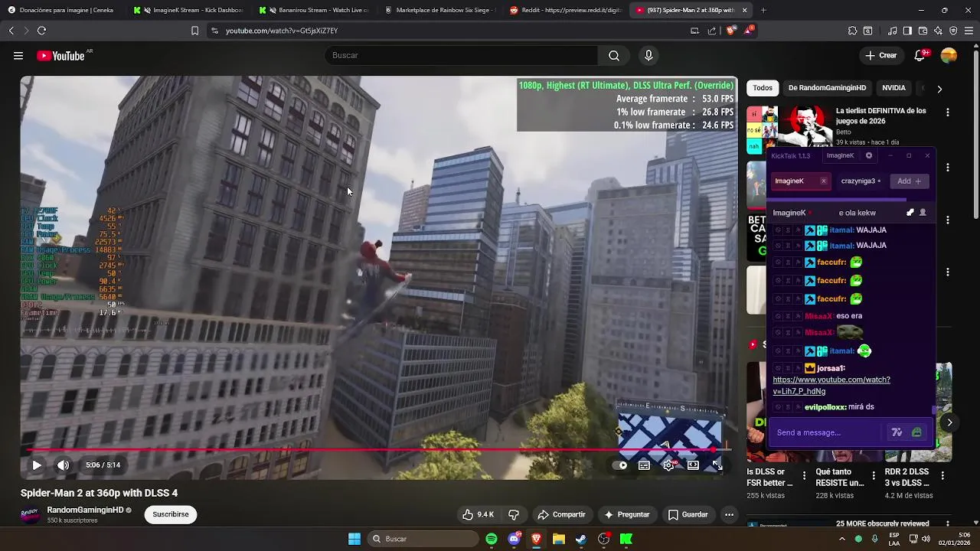Reload the page in browser toolbar
The height and width of the screenshot is (551, 980).
(x=41, y=31)
